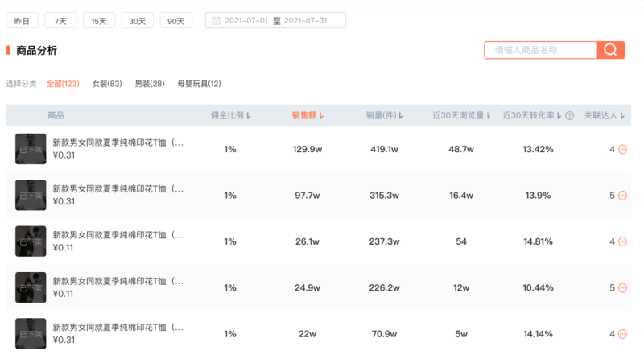The width and height of the screenshot is (644, 355).
Task: Open product thumbnail in 129.9w sales row
Action: coord(31,149)
